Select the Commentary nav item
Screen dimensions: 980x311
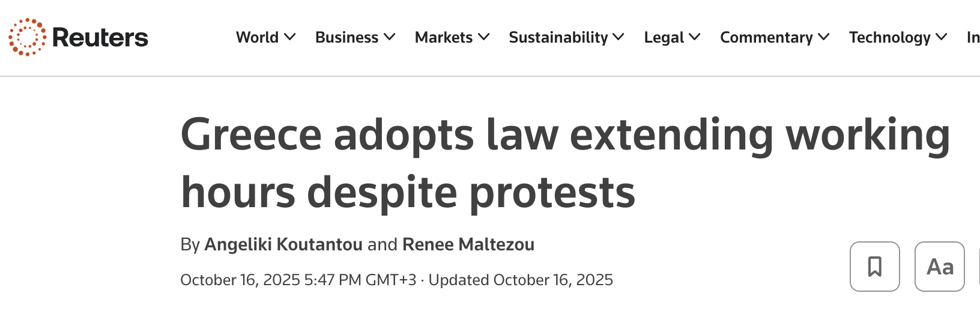click(x=766, y=37)
